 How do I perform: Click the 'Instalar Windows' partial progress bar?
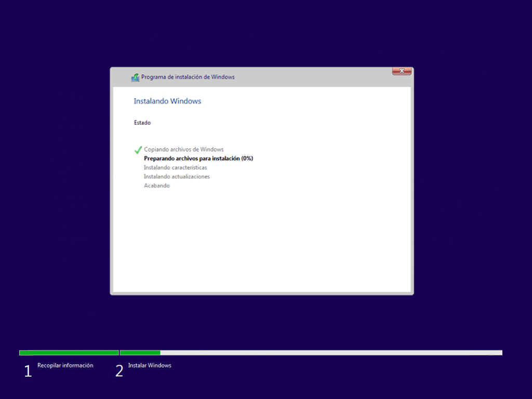[x=140, y=352]
